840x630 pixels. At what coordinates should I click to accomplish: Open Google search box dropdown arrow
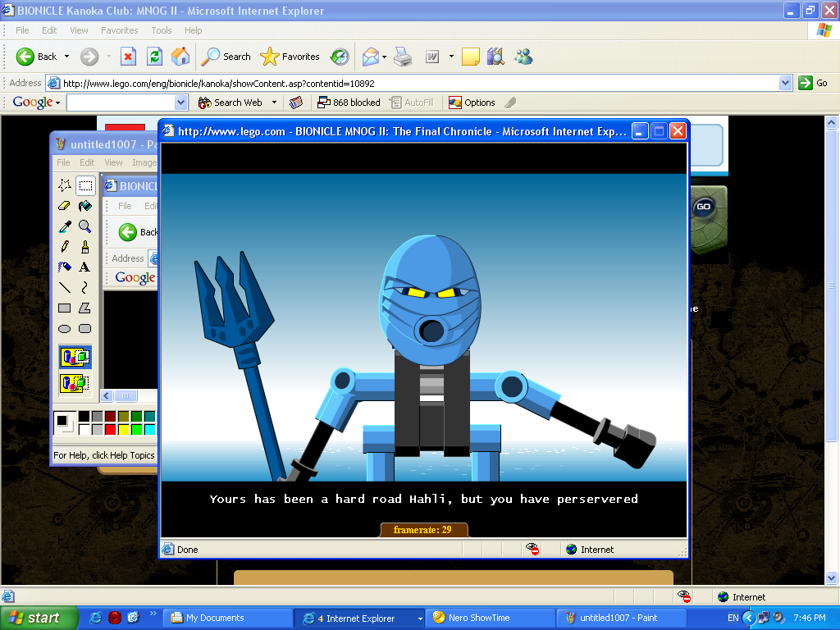coord(181,103)
